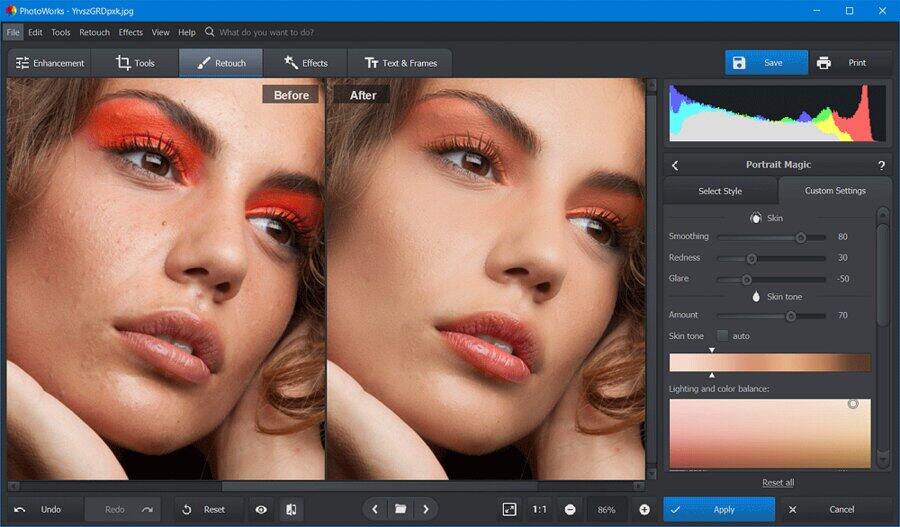
Task: Enable the Skin tone auto checkbox
Action: 723,336
